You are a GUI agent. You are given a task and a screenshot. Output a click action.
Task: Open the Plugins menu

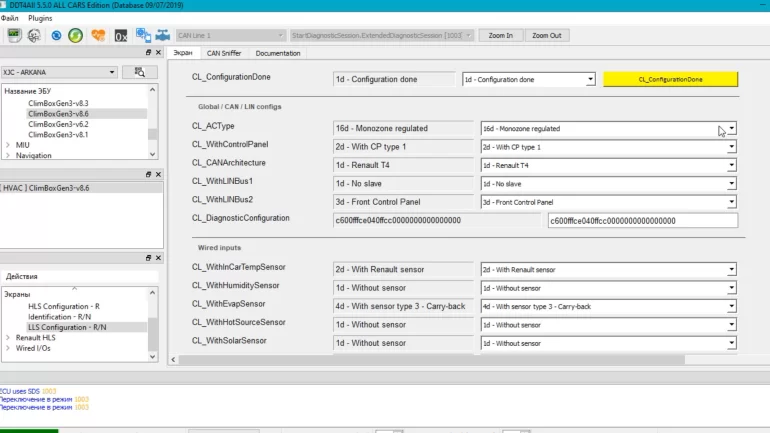point(40,18)
